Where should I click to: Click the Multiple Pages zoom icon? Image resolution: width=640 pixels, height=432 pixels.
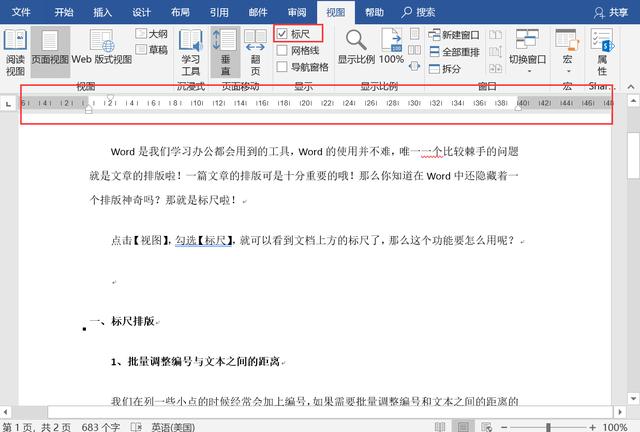[x=414, y=50]
